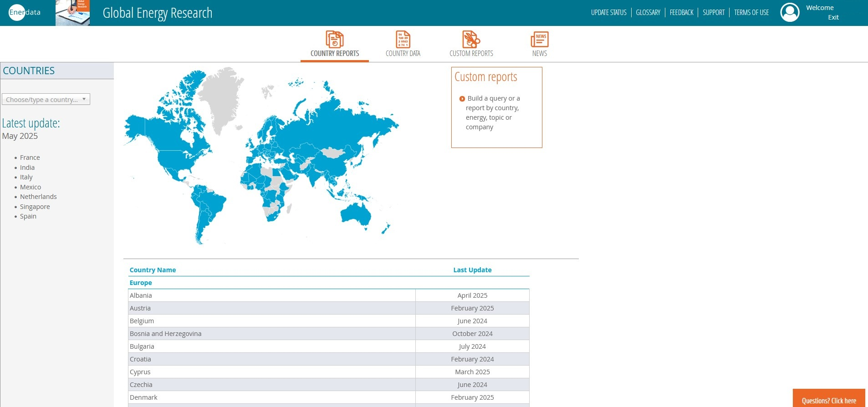Click the user profile avatar icon
The height and width of the screenshot is (407, 868).
click(x=790, y=12)
